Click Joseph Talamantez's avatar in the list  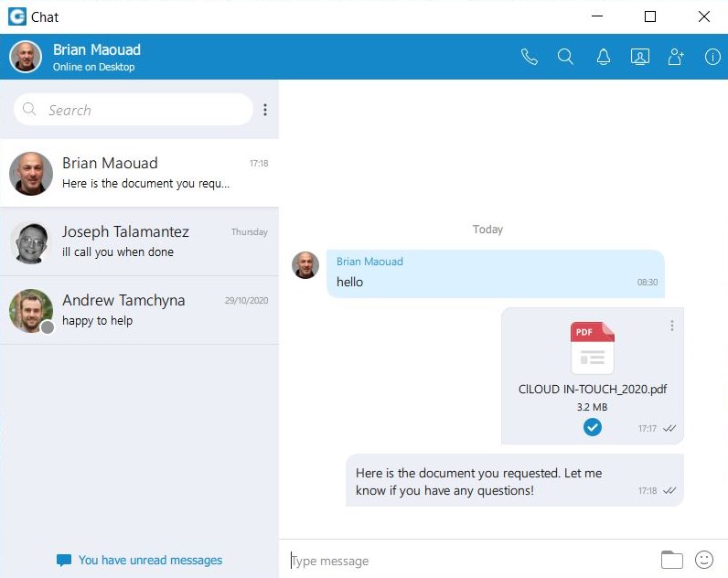click(31, 241)
